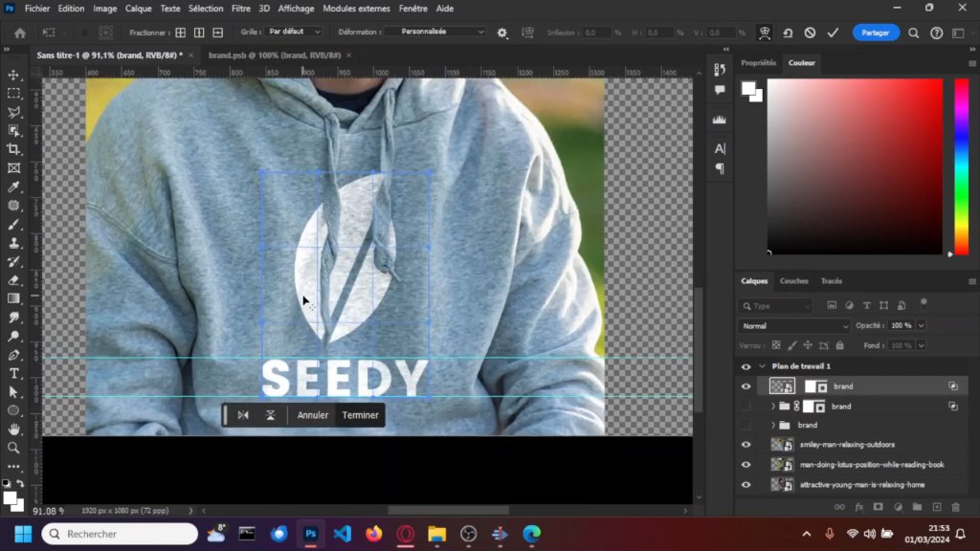Split the warp grid crosswise
This screenshot has width=980, height=551.
[181, 33]
